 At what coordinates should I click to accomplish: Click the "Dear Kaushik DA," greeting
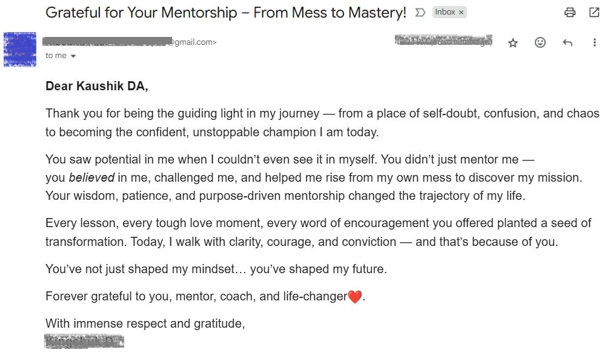pyautogui.click(x=97, y=86)
